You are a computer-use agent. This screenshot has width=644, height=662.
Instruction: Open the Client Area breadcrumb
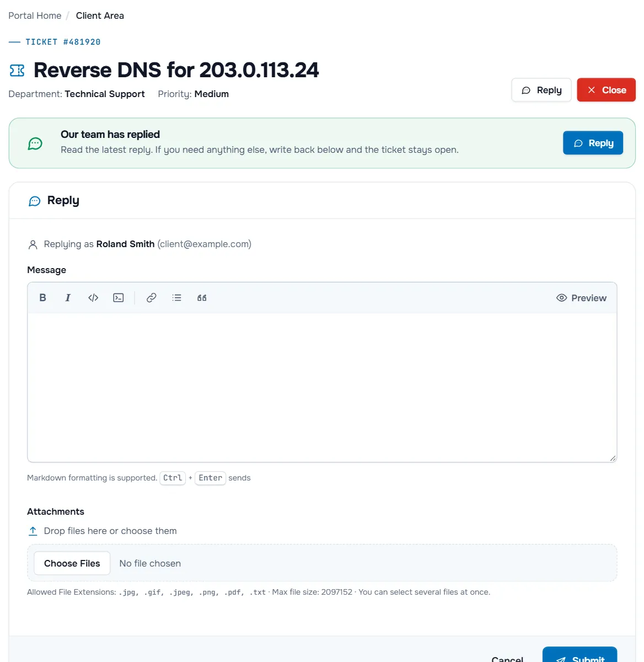[x=100, y=15]
